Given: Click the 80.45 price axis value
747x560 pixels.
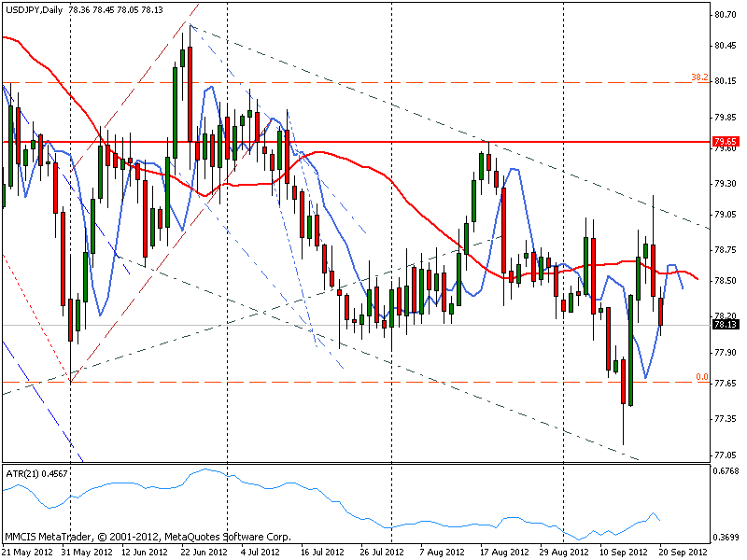Looking at the screenshot, I should pyautogui.click(x=726, y=46).
